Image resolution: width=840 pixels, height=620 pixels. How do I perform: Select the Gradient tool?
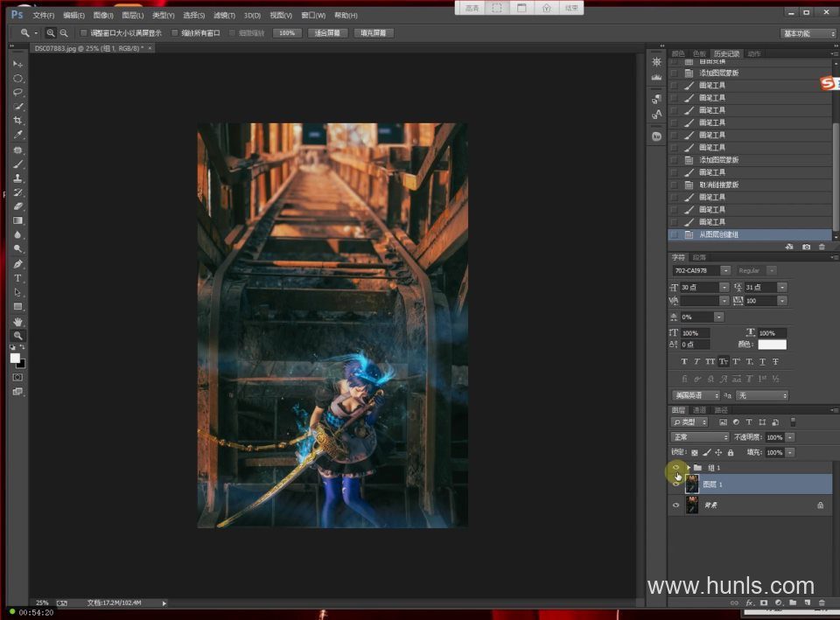[17, 220]
